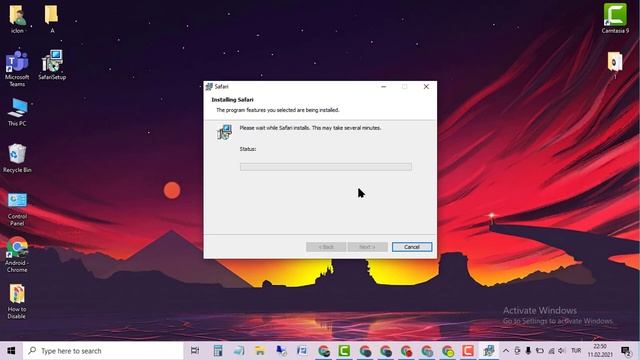The height and width of the screenshot is (360, 640).
Task: Minimize the Safari installer window
Action: (x=384, y=87)
